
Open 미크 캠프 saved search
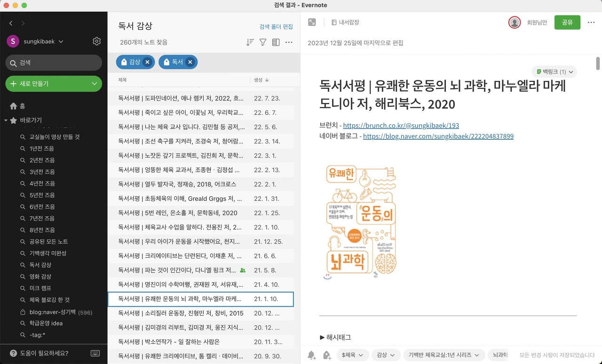pyautogui.click(x=40, y=288)
